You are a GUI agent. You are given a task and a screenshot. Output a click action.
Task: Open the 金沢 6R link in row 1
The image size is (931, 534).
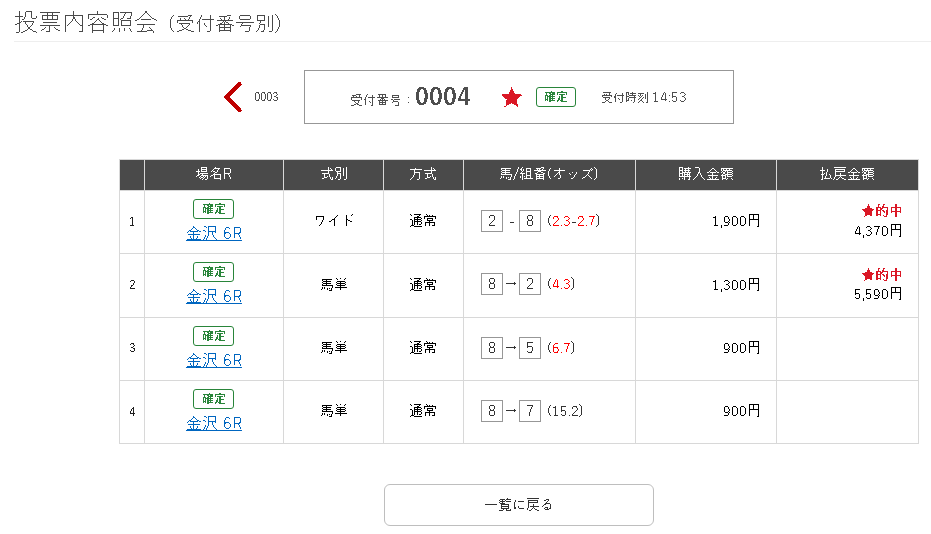click(214, 233)
